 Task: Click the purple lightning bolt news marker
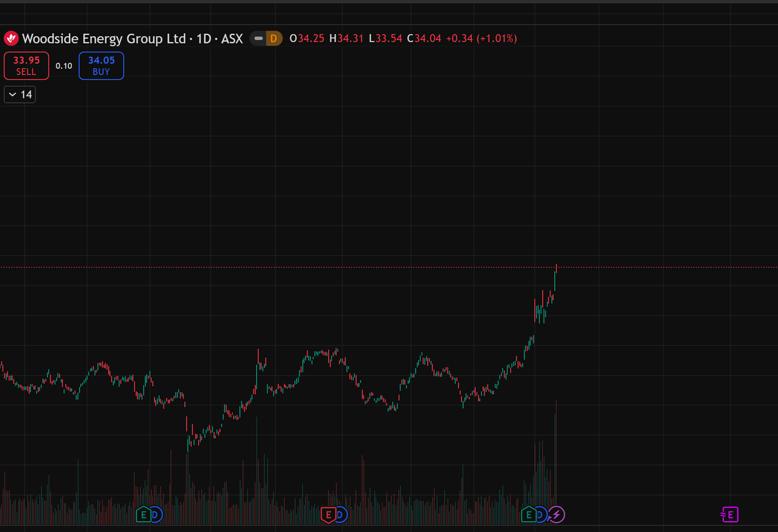click(558, 515)
